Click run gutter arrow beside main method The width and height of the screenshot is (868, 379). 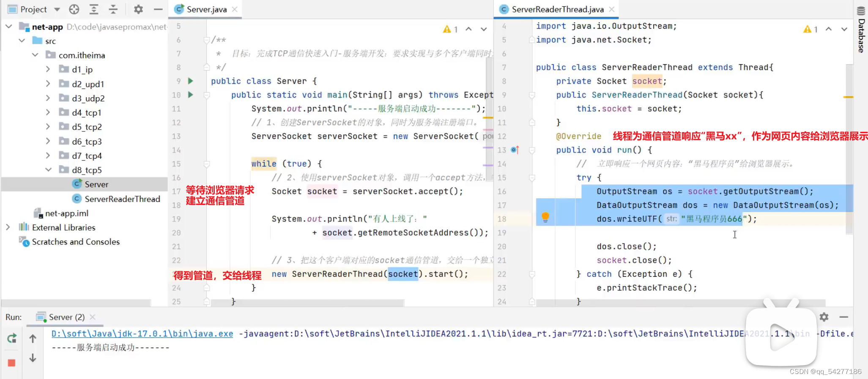191,95
